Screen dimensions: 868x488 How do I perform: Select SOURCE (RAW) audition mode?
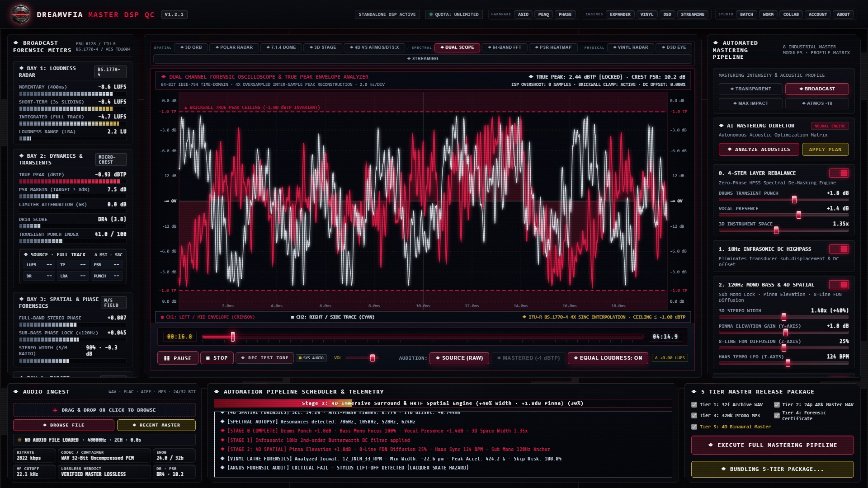tap(459, 358)
